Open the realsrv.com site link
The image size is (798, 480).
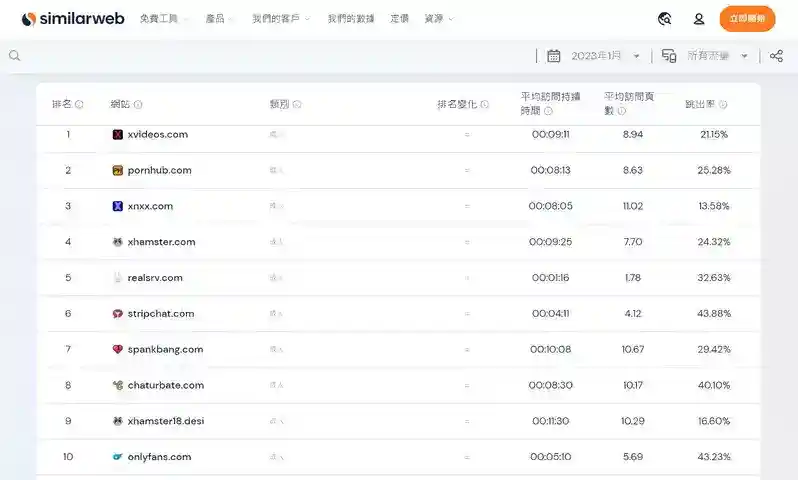coord(155,278)
